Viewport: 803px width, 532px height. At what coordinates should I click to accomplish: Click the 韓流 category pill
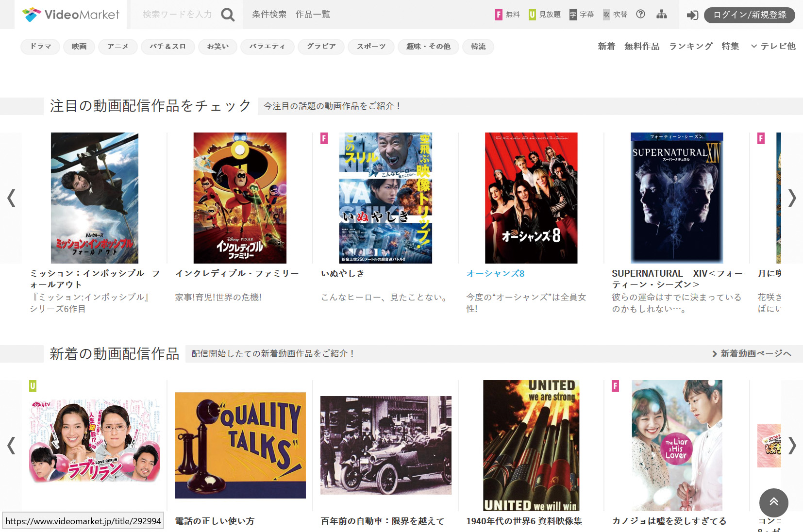click(478, 47)
